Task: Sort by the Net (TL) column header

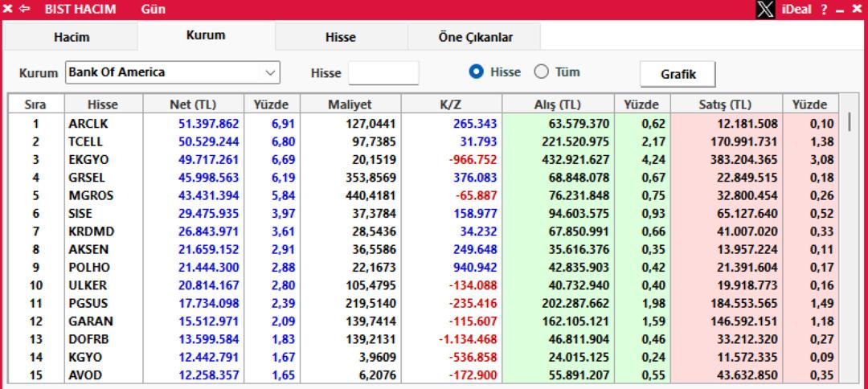Action: pyautogui.click(x=192, y=104)
